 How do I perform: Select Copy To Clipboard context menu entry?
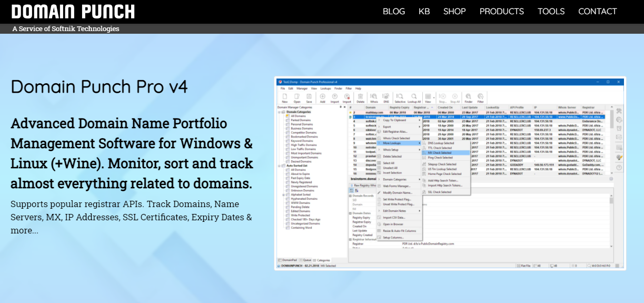tap(400, 120)
